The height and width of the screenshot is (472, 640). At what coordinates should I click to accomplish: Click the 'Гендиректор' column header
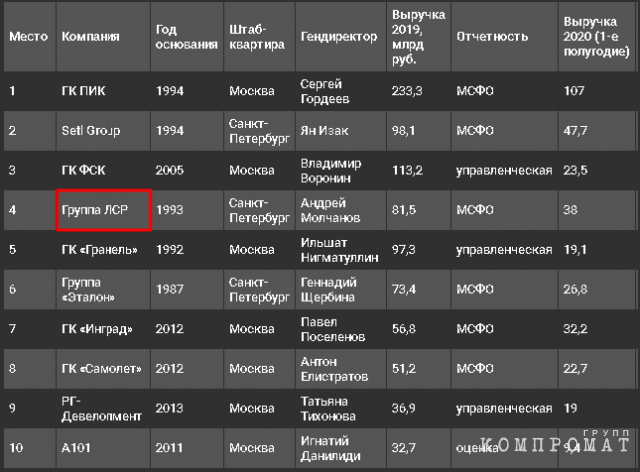tap(339, 37)
